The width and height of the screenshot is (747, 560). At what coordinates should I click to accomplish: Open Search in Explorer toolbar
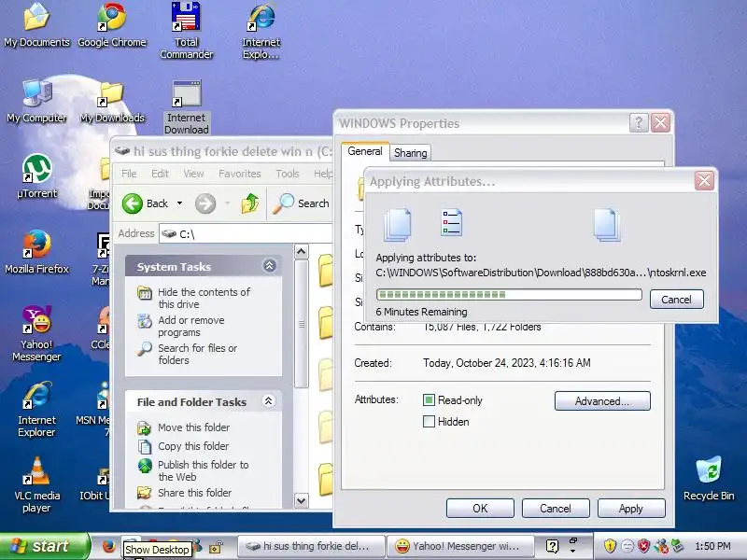click(x=301, y=203)
